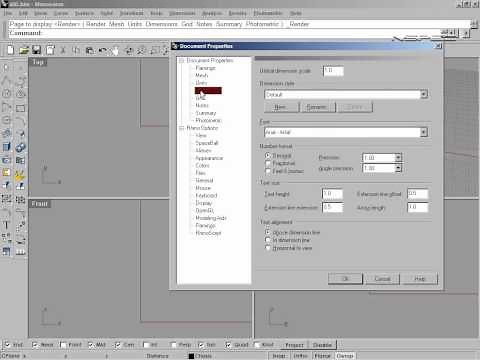Open the Help menu
Image resolution: width=480 pixels, height=360 pixels.
coord(296,13)
